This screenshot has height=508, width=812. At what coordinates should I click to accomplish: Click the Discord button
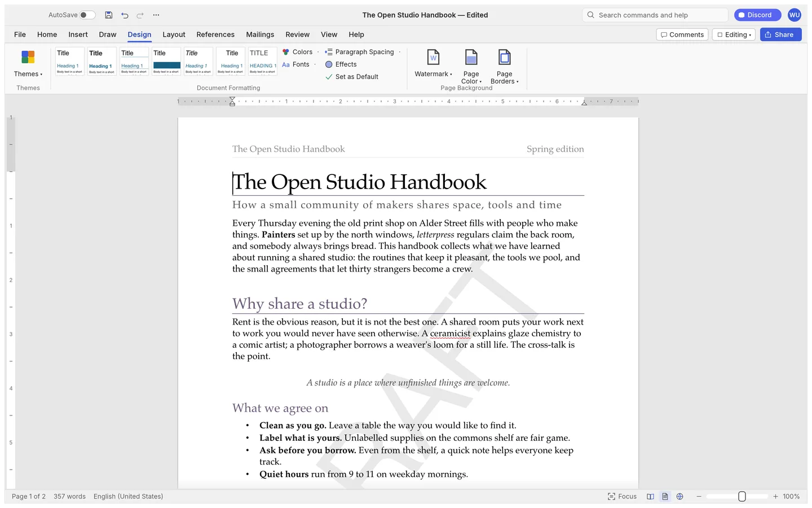757,15
